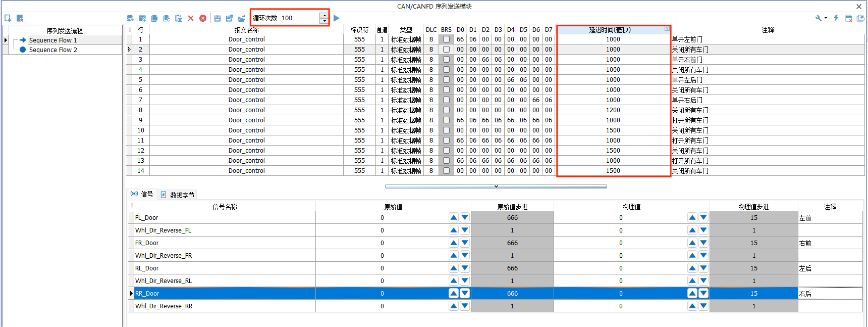This screenshot has width=868, height=327.
Task: Start sequence sending play button
Action: [337, 18]
